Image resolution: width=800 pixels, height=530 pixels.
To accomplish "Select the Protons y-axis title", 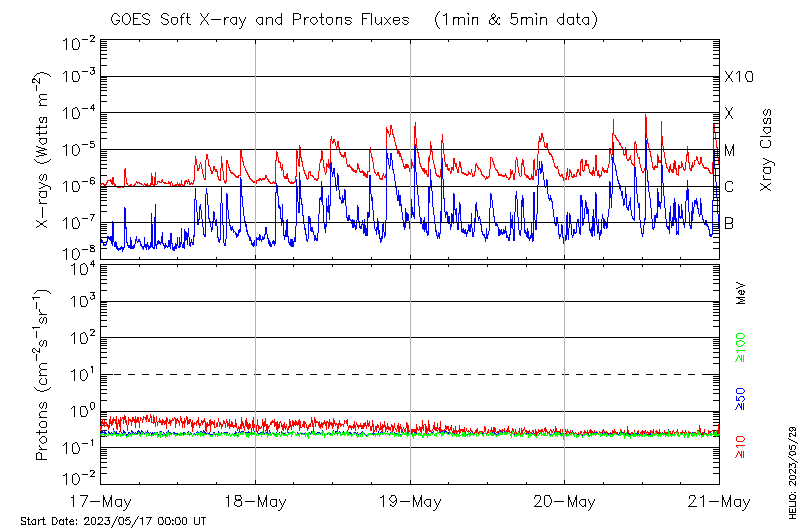I will (43, 375).
